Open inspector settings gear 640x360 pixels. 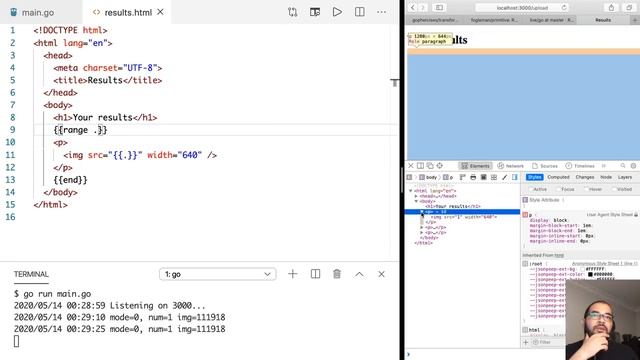(633, 166)
